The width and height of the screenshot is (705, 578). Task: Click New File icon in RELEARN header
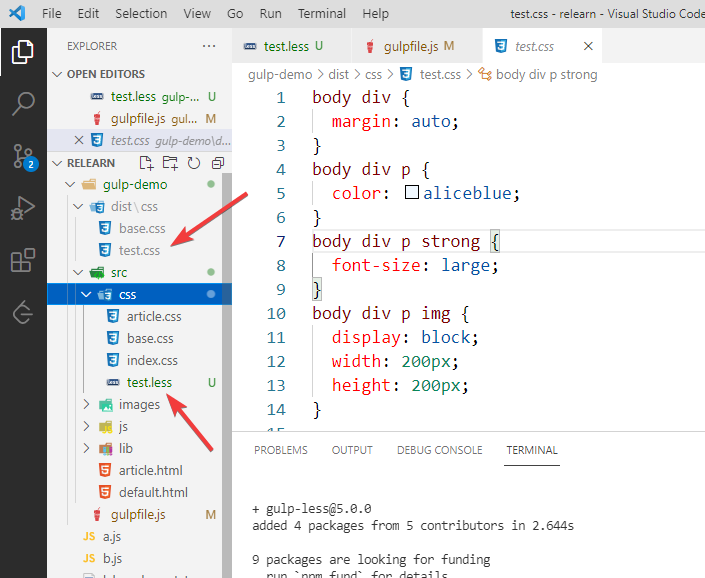click(146, 163)
